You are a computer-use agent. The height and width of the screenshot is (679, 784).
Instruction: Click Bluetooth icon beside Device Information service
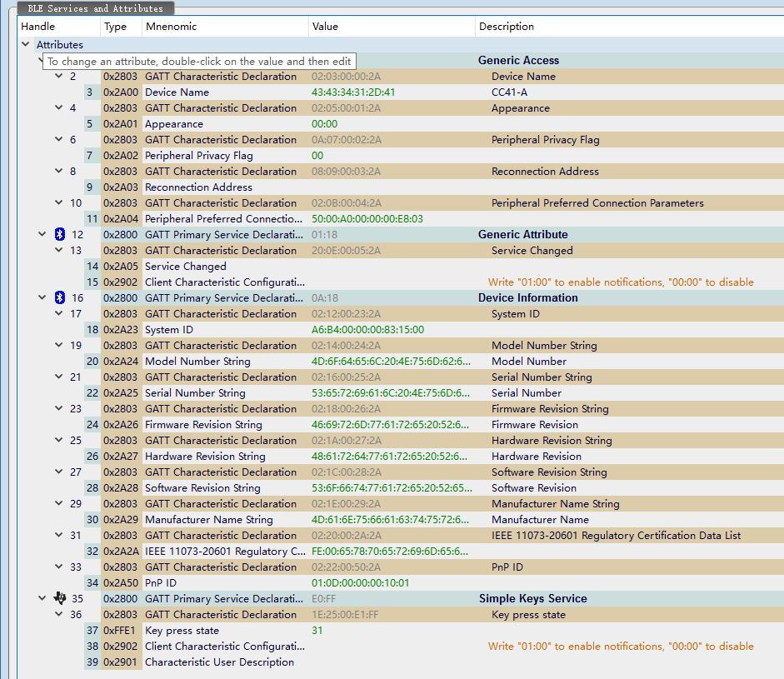[59, 298]
